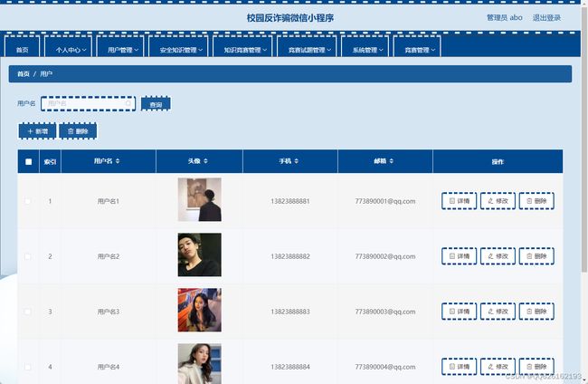Open details for 用户名3 row

(459, 312)
